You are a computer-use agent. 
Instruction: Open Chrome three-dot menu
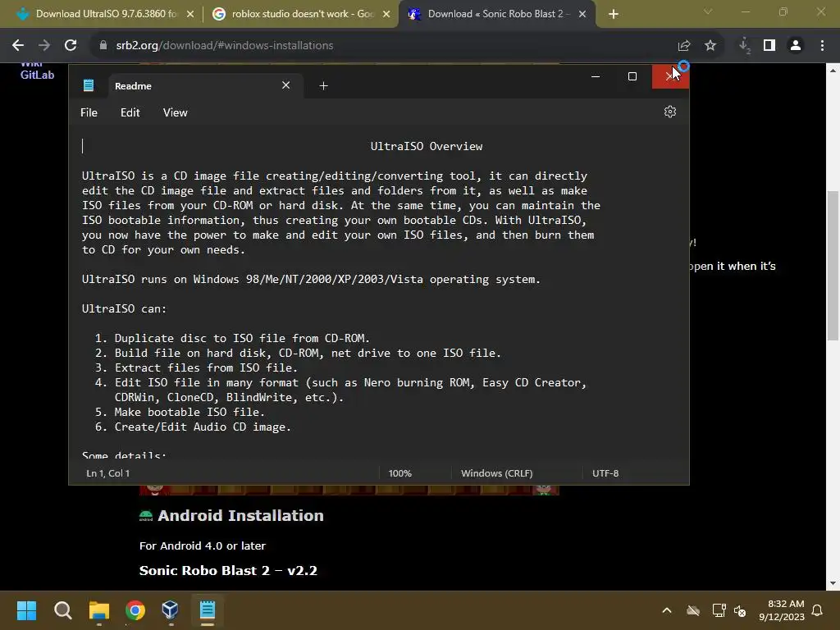(x=822, y=46)
